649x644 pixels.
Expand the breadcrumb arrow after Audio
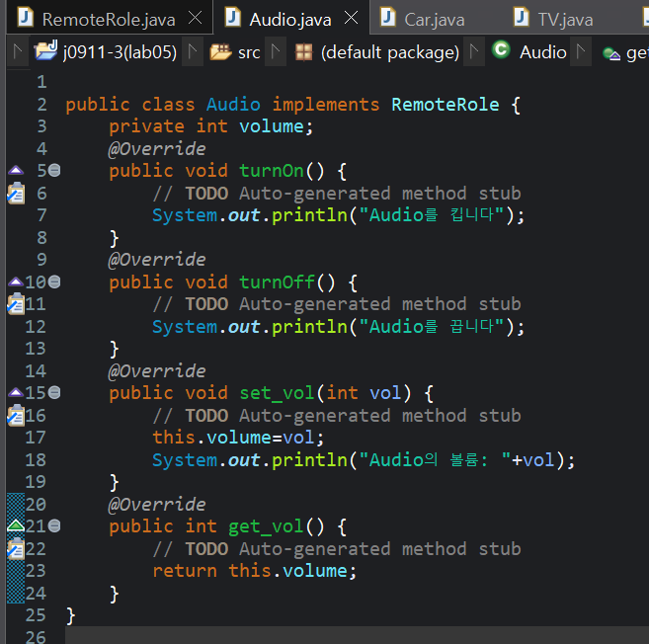click(x=581, y=51)
